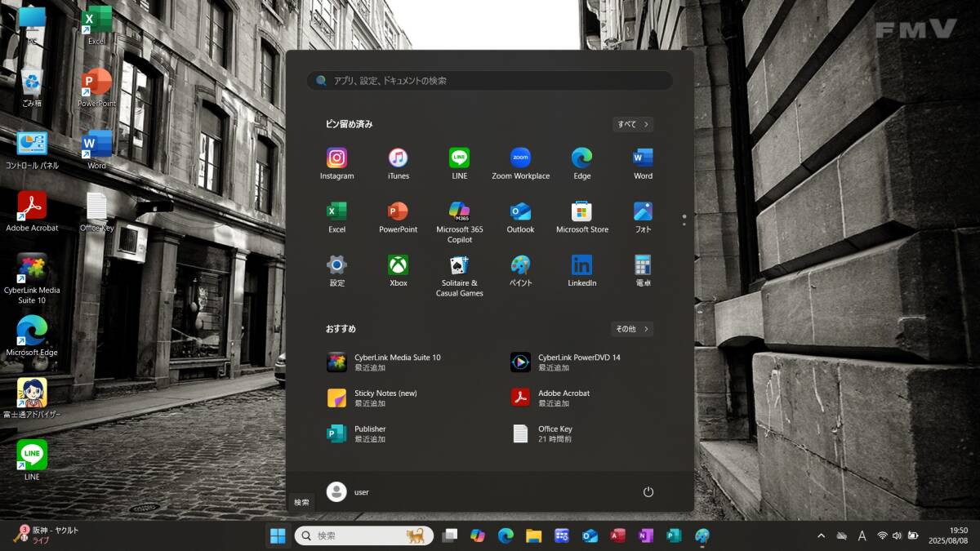This screenshot has height=551, width=980.
Task: Select the LINE desktop shortcut
Action: tap(32, 460)
